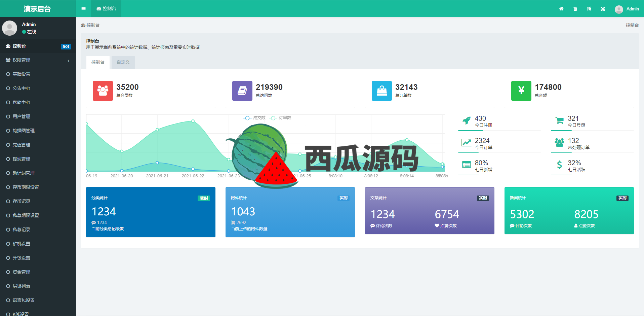Click 实时 badge on 附件统计 card

coord(344,198)
